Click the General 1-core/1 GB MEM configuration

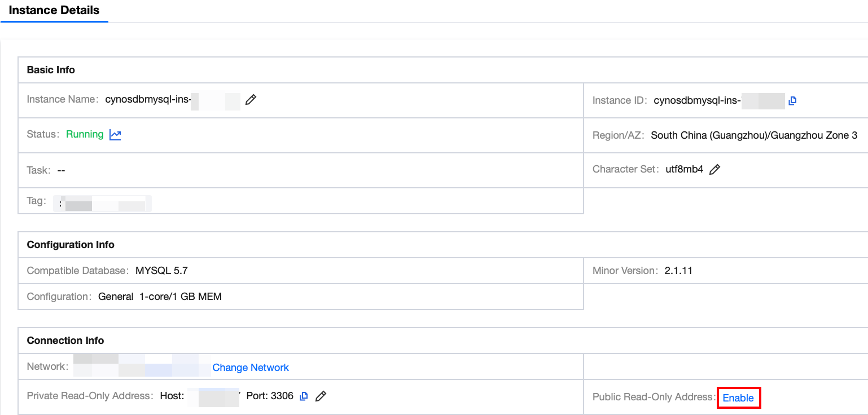coord(160,297)
